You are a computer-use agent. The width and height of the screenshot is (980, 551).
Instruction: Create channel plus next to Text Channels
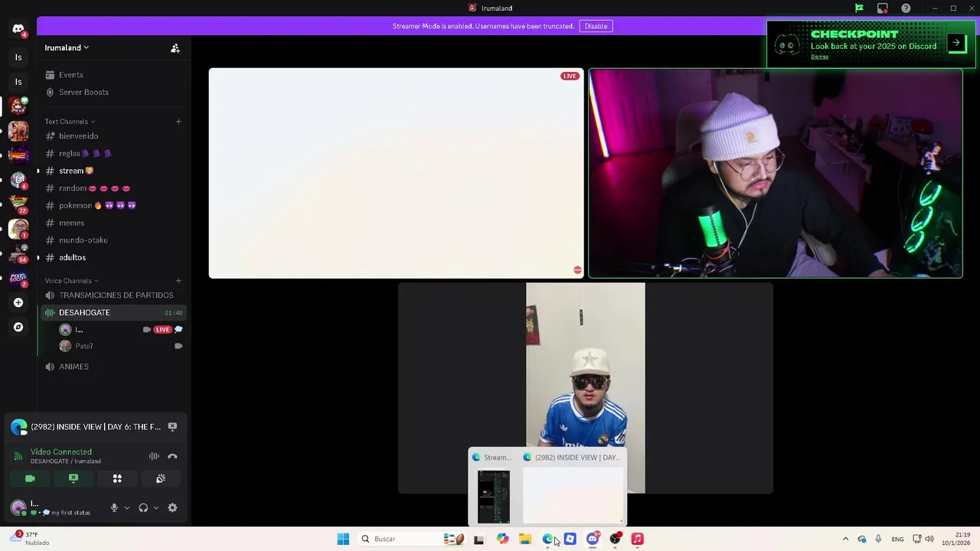(x=178, y=121)
